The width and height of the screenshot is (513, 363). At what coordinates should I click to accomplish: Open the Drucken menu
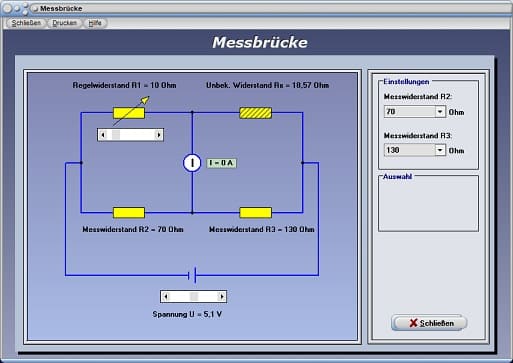[x=64, y=23]
